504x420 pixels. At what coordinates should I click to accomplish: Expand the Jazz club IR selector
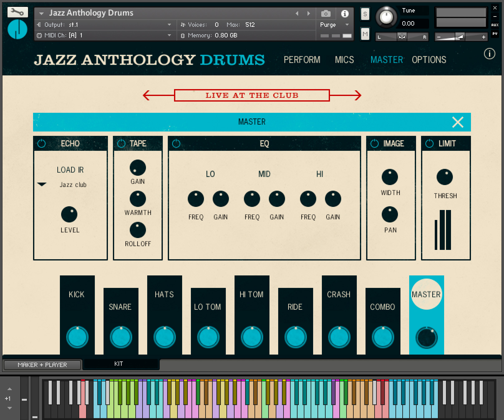[x=41, y=184]
